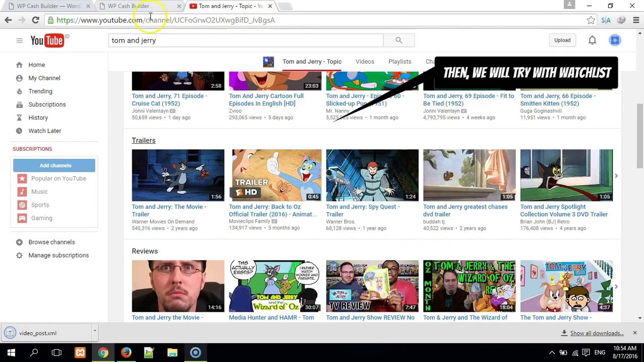Click the Subscriptions icon in sidebar
Screen dimensions: 644x362
(19, 105)
